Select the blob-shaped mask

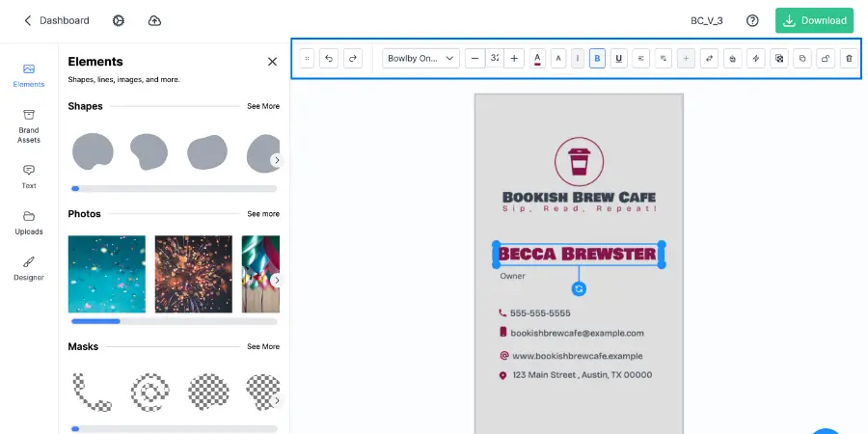(x=208, y=392)
